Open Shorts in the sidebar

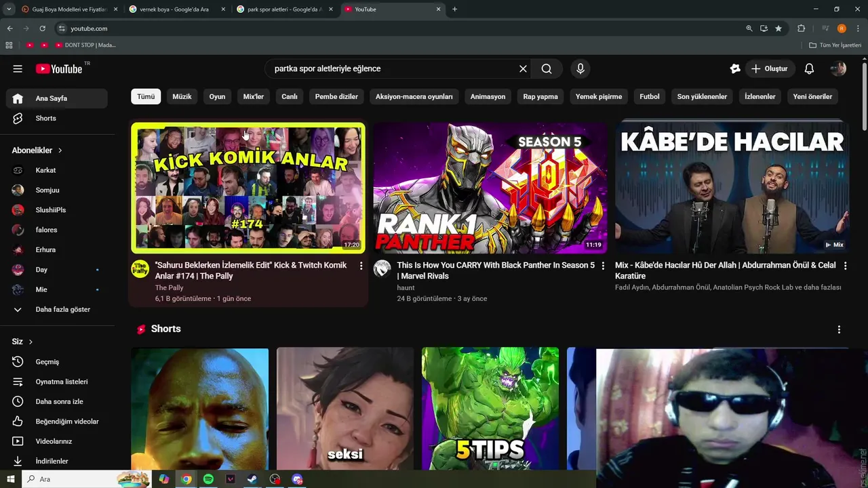57,118
